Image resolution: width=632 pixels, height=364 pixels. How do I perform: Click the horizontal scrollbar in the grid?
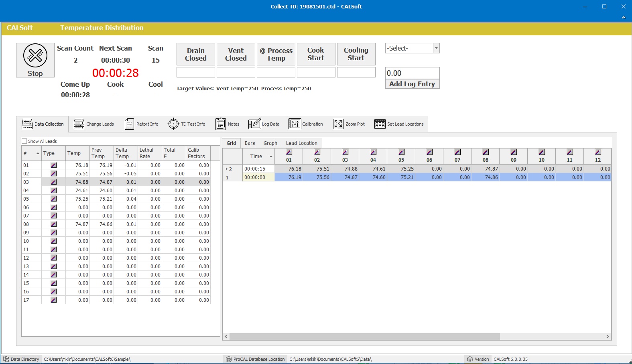click(364, 337)
